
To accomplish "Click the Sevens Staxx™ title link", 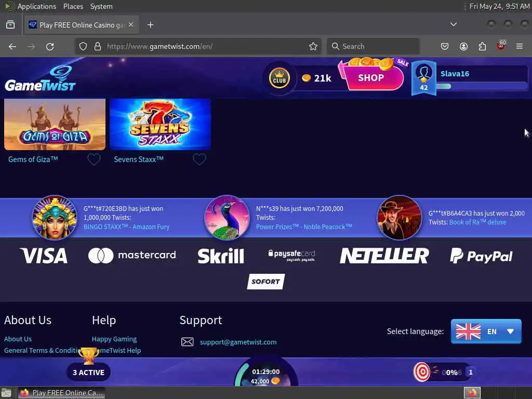I will pos(138,159).
